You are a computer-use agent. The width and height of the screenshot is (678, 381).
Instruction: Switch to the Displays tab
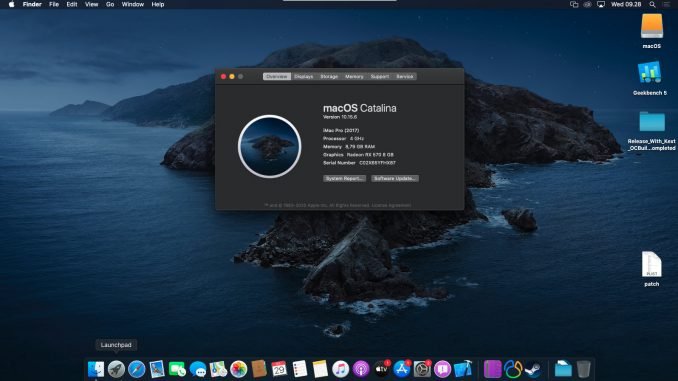pyautogui.click(x=304, y=77)
